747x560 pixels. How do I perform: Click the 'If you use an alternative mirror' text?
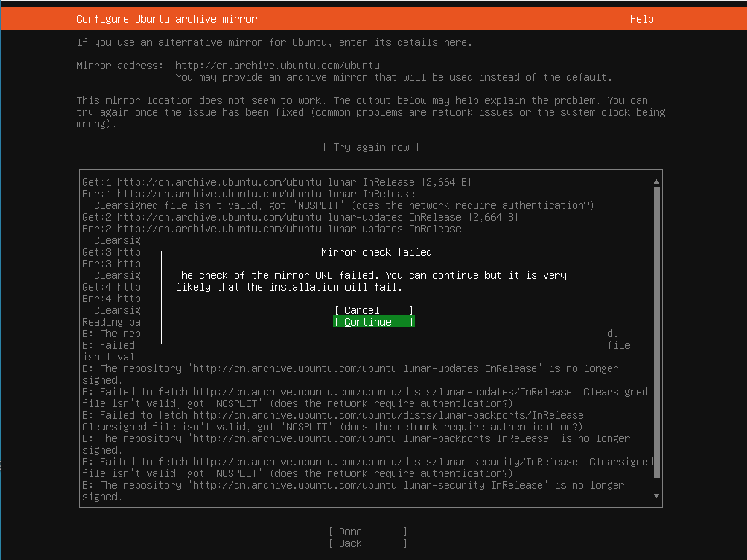point(275,42)
